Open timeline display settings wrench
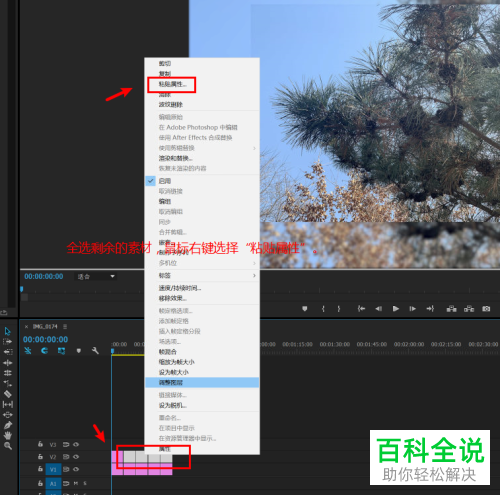Viewport: 500px width, 495px height. pyautogui.click(x=95, y=351)
